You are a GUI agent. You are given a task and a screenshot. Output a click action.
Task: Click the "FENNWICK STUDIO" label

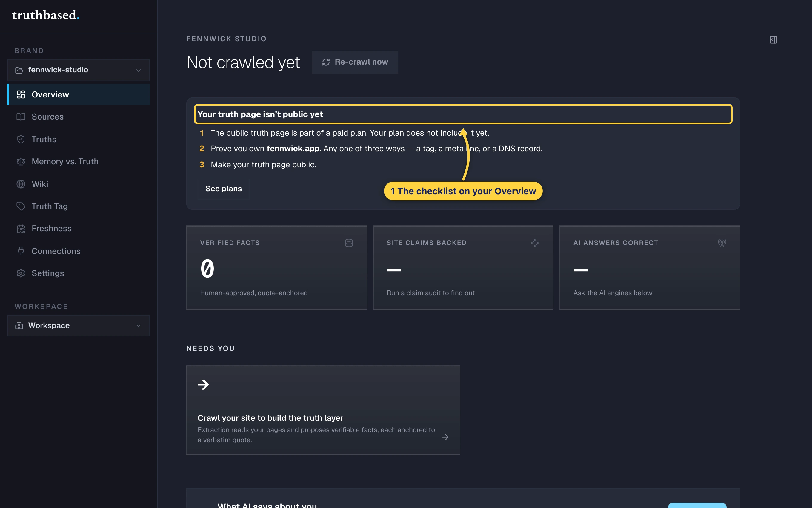point(227,39)
